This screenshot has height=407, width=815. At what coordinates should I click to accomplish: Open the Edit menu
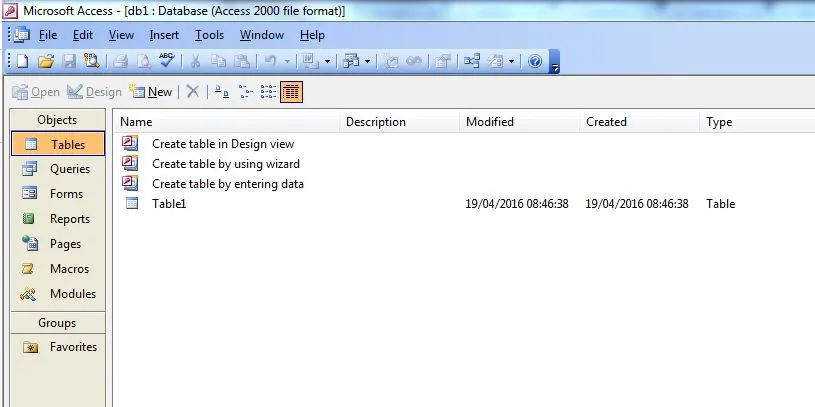click(x=83, y=35)
